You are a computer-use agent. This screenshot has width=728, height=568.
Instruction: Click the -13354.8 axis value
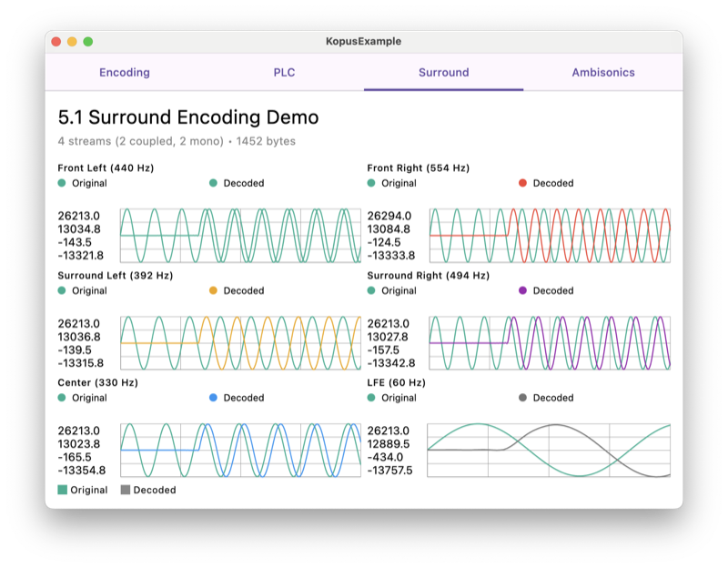tap(82, 471)
